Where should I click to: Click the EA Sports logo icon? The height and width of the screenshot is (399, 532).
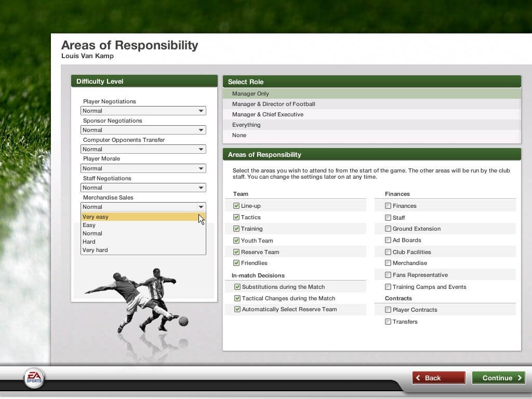pos(34,378)
